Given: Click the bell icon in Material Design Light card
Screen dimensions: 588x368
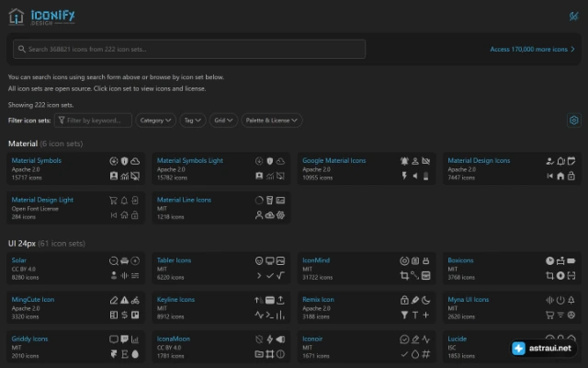Looking at the screenshot, I should [124, 201].
